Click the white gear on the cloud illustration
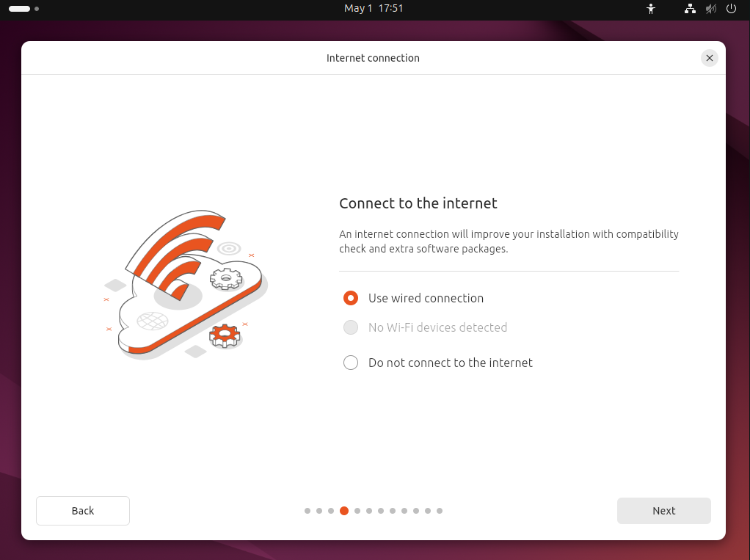 click(225, 278)
